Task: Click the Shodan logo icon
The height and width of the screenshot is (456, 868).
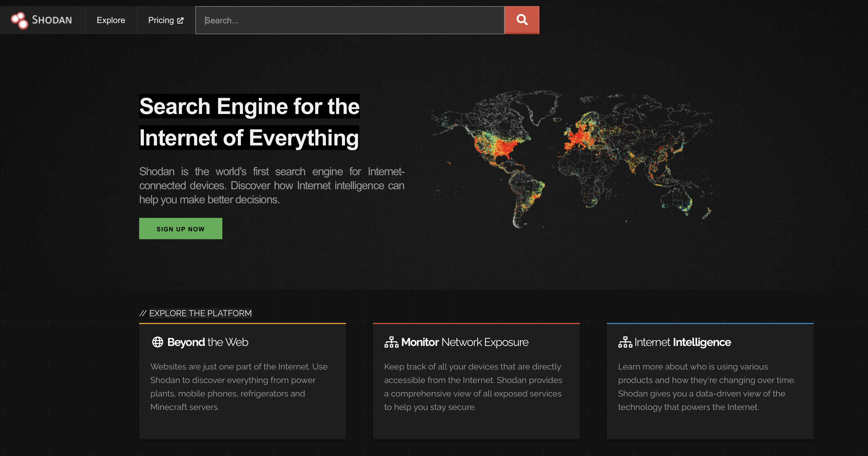Action: coord(19,20)
